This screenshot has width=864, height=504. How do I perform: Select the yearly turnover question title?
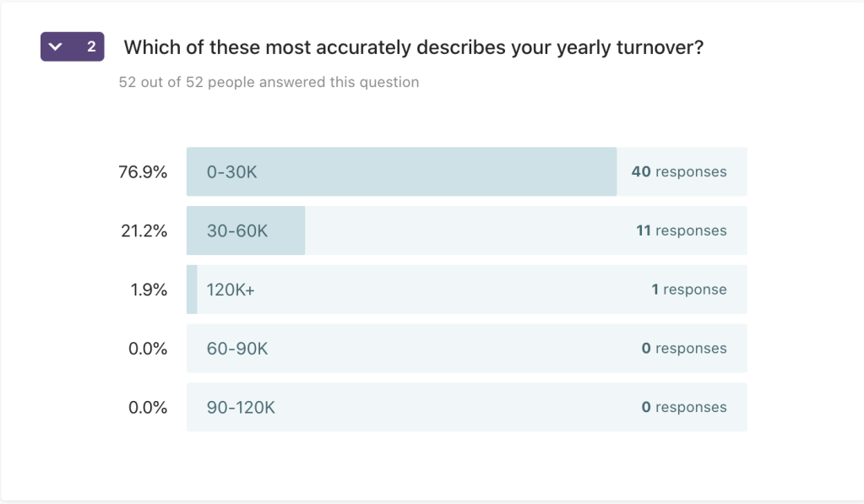tap(414, 47)
